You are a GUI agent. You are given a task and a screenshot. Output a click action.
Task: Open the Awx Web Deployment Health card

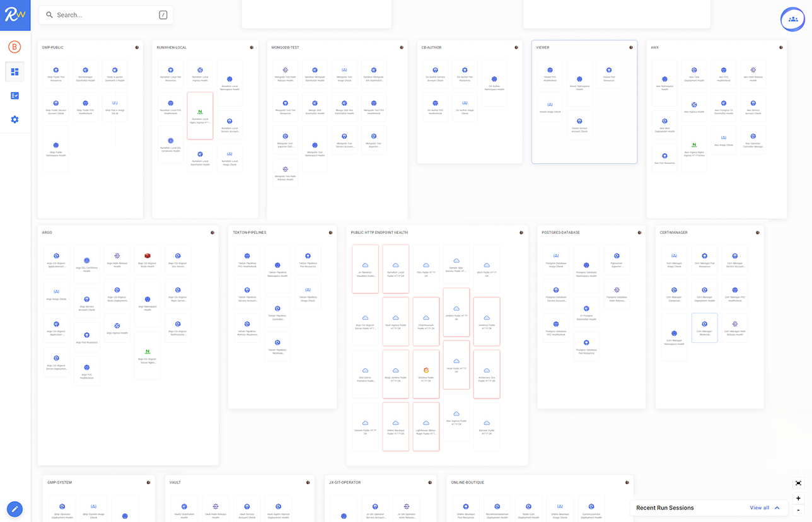point(664,125)
